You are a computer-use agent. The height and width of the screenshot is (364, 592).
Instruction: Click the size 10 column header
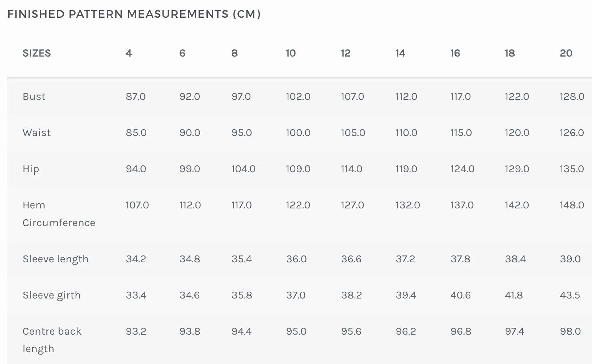click(291, 53)
